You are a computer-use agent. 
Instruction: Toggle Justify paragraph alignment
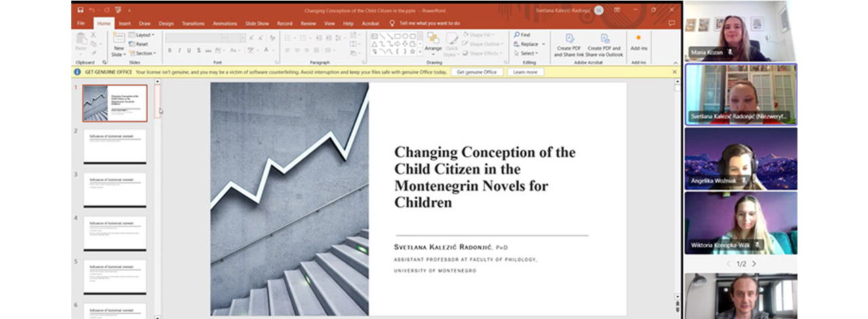[316, 50]
